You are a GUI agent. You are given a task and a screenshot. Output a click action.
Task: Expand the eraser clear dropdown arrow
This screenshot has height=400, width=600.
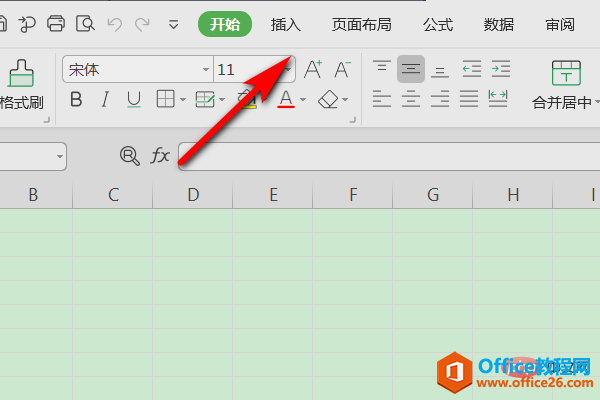pyautogui.click(x=345, y=100)
